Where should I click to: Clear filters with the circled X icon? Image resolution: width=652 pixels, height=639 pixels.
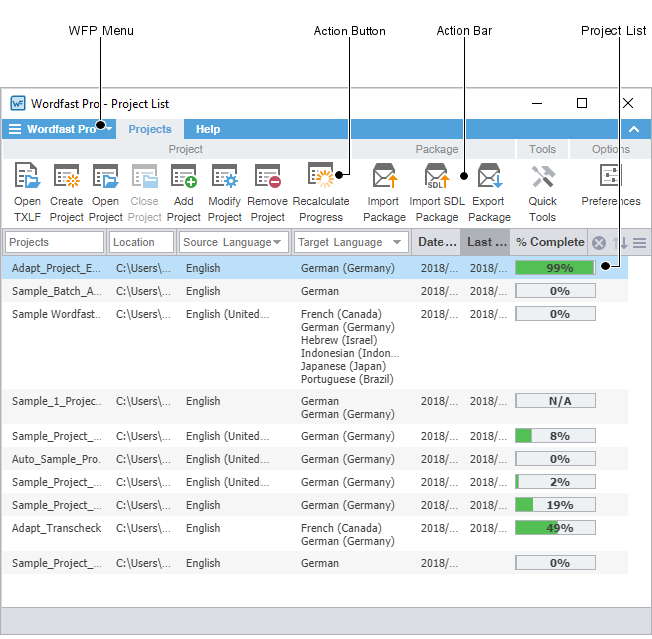point(599,243)
